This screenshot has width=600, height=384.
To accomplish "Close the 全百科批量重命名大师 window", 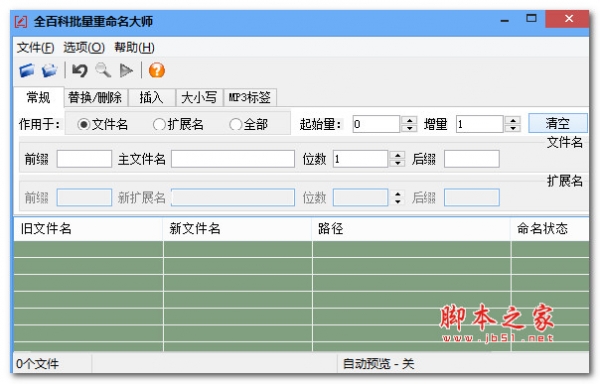I will point(568,19).
